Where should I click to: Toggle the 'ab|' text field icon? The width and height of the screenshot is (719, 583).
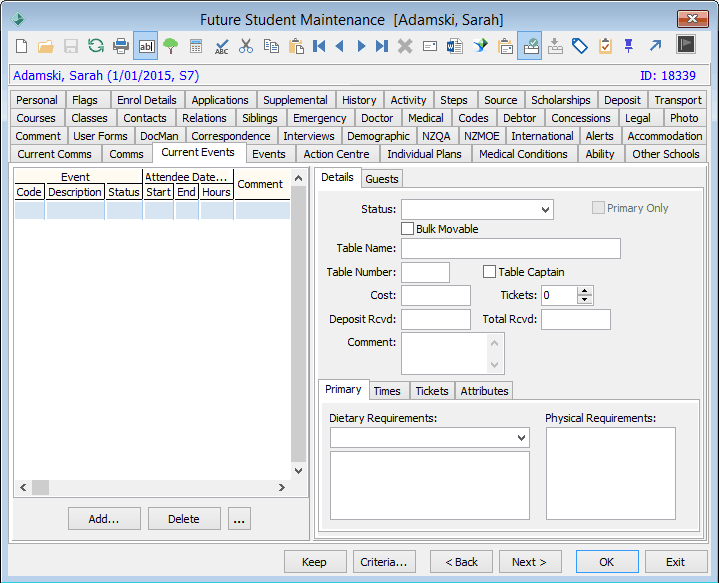[146, 46]
